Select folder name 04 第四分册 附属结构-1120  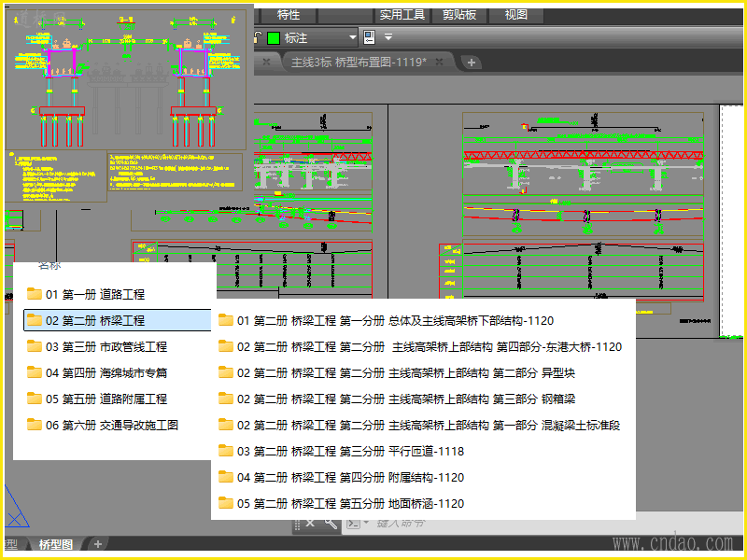click(351, 478)
